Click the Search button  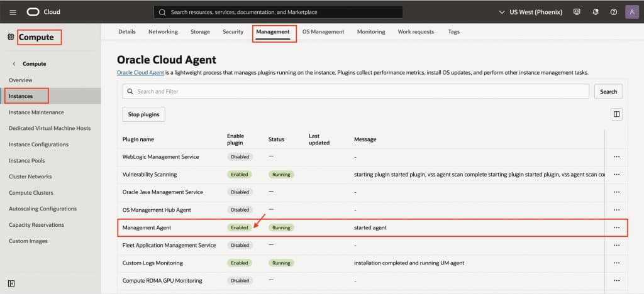tap(608, 92)
